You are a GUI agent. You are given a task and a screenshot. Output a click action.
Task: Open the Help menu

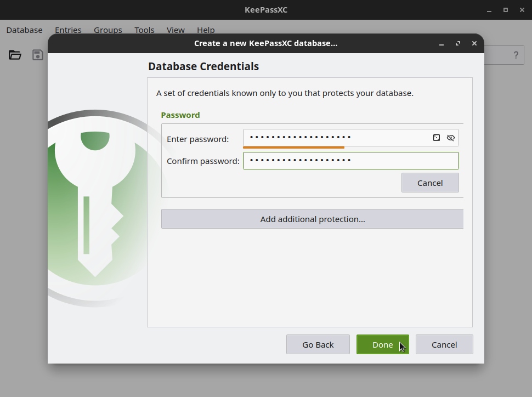coord(206,30)
